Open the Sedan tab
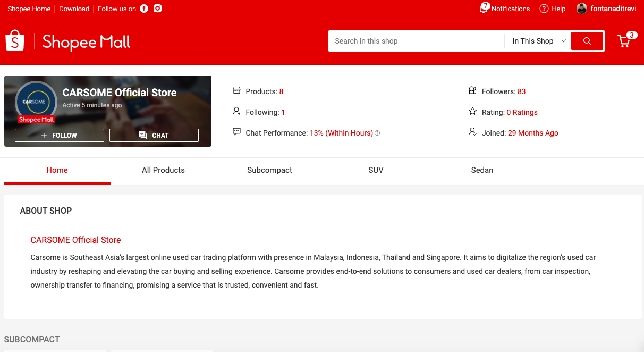 point(482,170)
